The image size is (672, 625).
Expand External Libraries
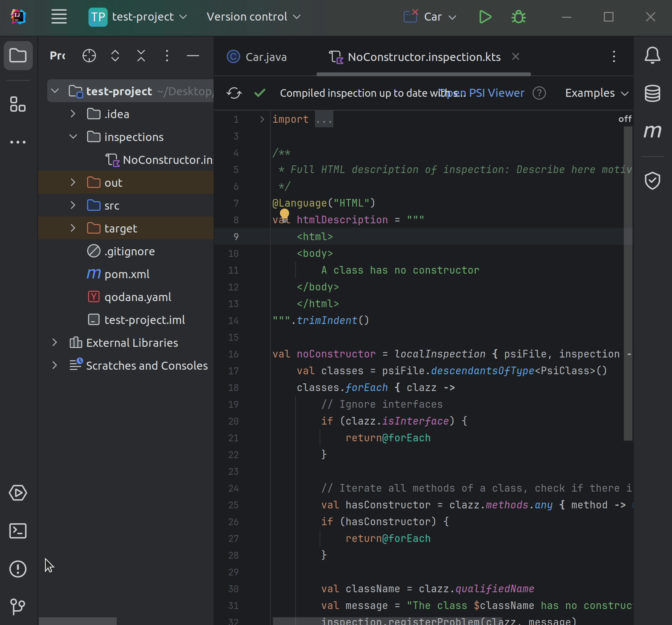tap(55, 342)
